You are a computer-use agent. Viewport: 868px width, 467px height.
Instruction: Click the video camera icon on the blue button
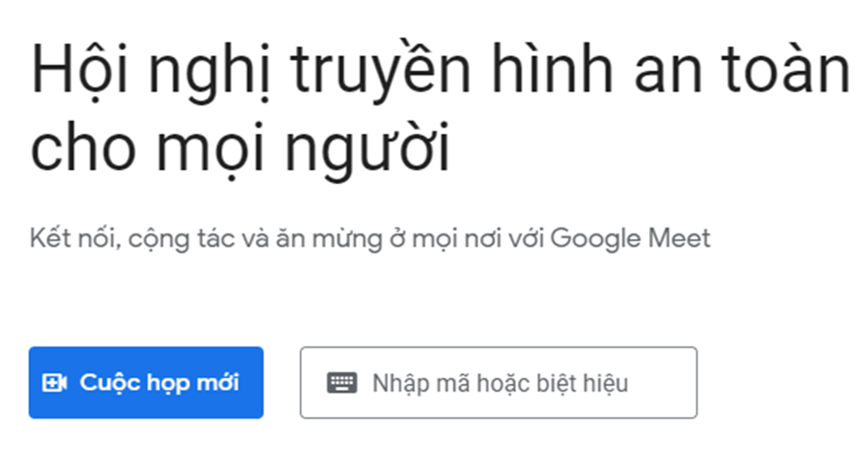54,383
